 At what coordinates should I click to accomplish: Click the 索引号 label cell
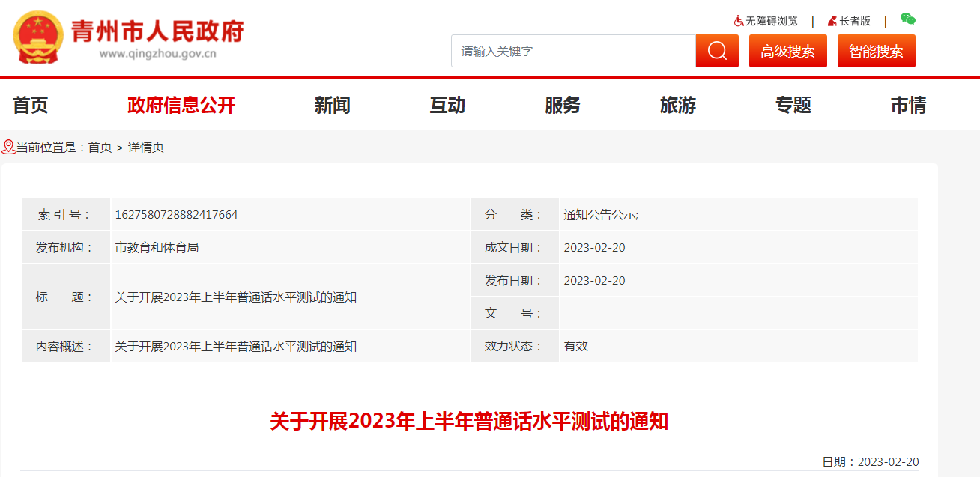coord(66,214)
